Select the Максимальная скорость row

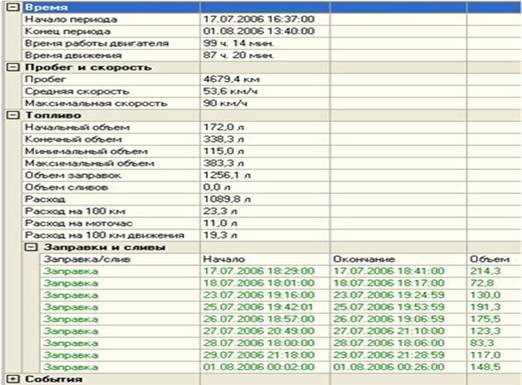pos(272,103)
